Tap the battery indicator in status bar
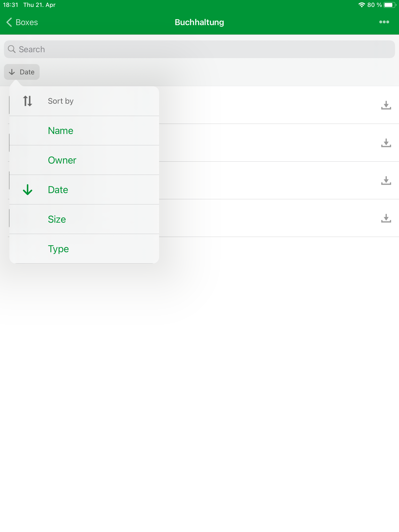399x532 pixels. point(390,5)
